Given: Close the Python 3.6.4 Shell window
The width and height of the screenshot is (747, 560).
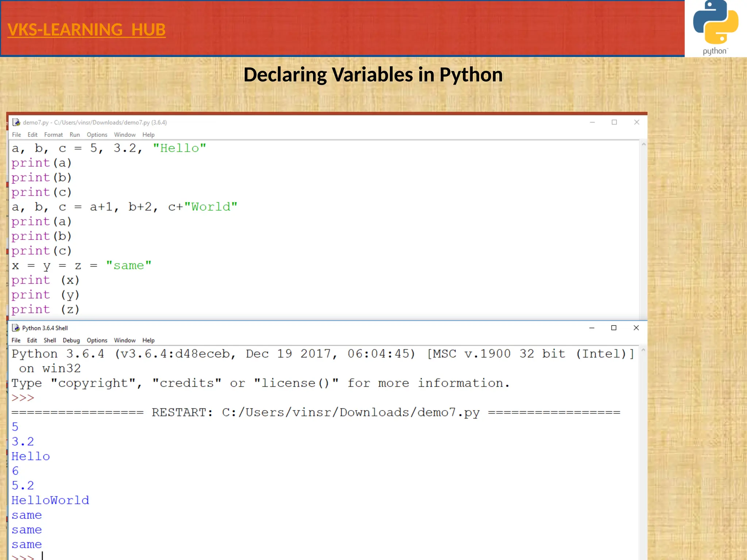Looking at the screenshot, I should 636,328.
